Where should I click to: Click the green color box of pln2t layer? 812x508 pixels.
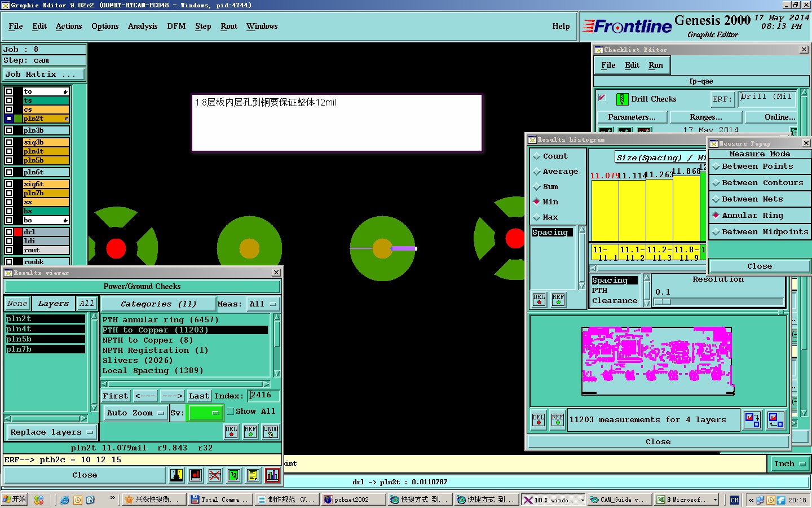click(18, 119)
